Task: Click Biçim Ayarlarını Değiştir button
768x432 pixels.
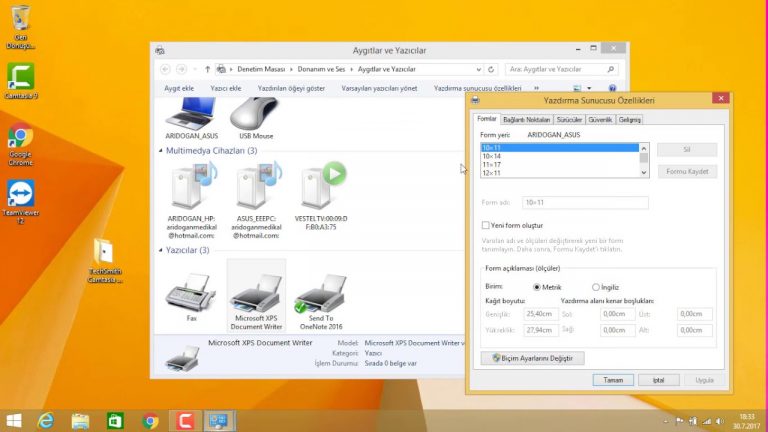Action: 532,358
